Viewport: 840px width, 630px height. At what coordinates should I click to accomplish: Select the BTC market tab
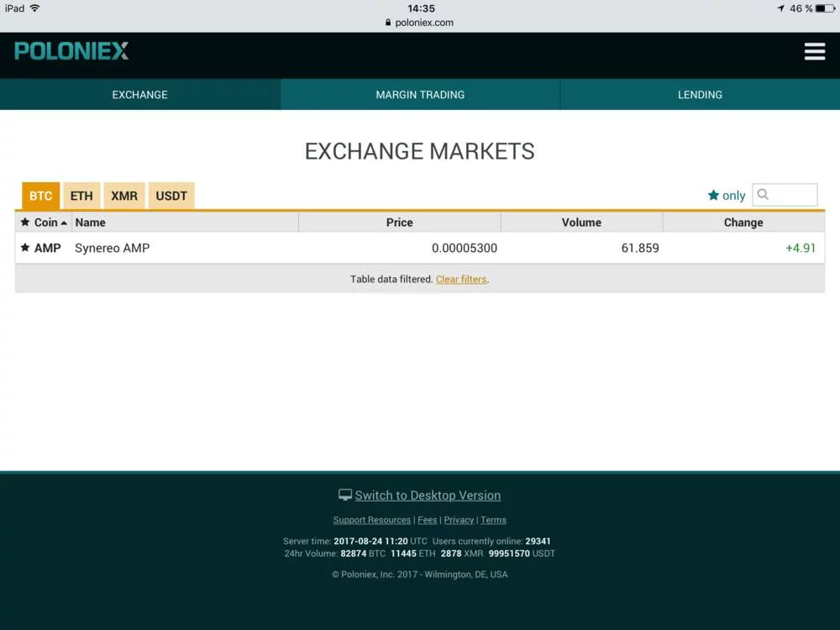click(x=40, y=196)
